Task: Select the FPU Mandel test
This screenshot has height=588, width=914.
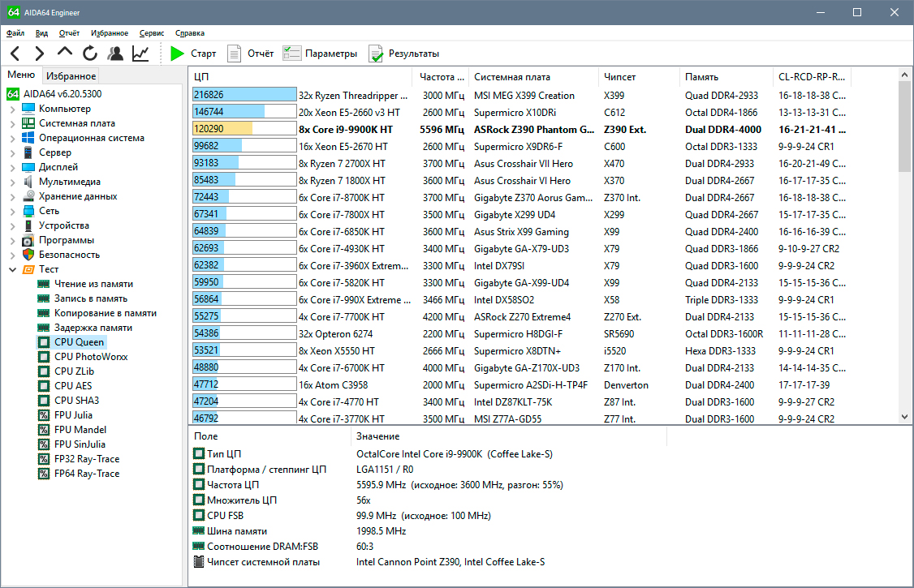Action: [72, 429]
